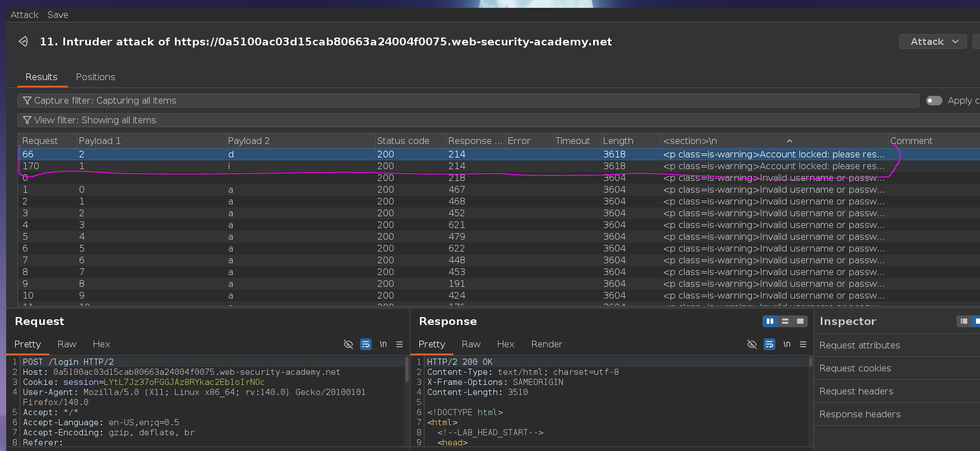Select Pretty tab in Response panel
The width and height of the screenshot is (980, 451).
coord(432,344)
